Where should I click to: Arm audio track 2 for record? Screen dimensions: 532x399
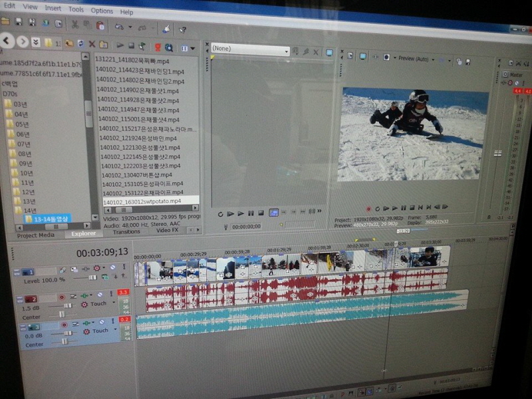(x=61, y=297)
